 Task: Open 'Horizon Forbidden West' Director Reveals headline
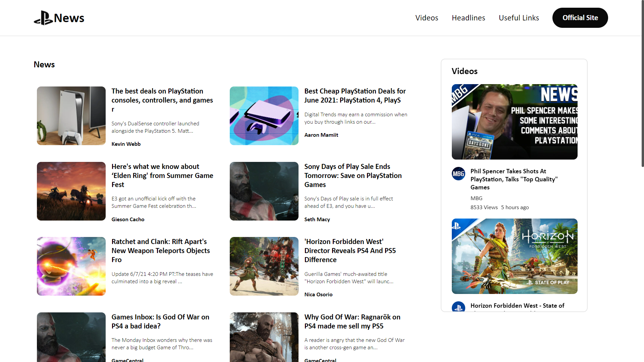350,250
